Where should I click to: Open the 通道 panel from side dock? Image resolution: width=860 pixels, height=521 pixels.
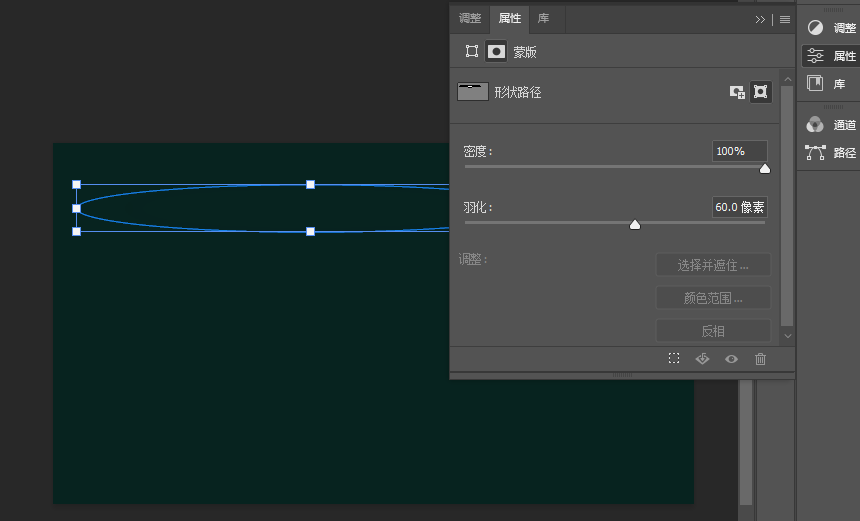pyautogui.click(x=829, y=125)
